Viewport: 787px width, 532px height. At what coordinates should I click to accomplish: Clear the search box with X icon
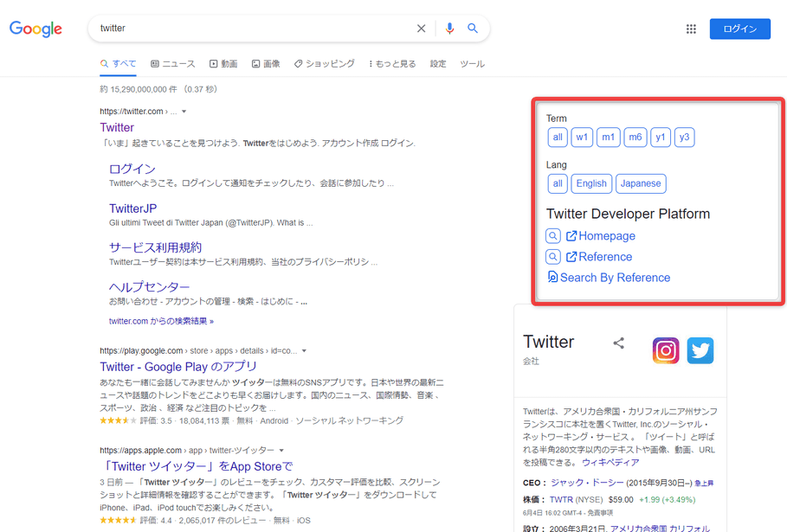[x=421, y=29]
